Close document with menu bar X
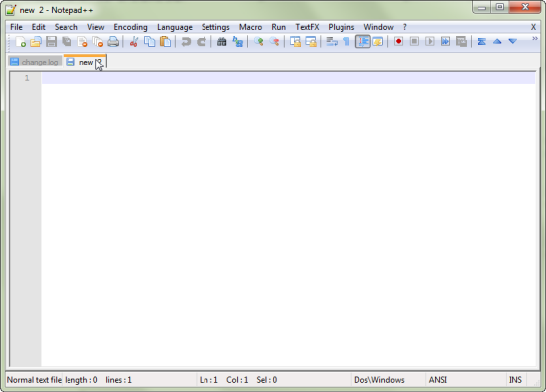Viewport: 546px width, 392px height. point(533,27)
